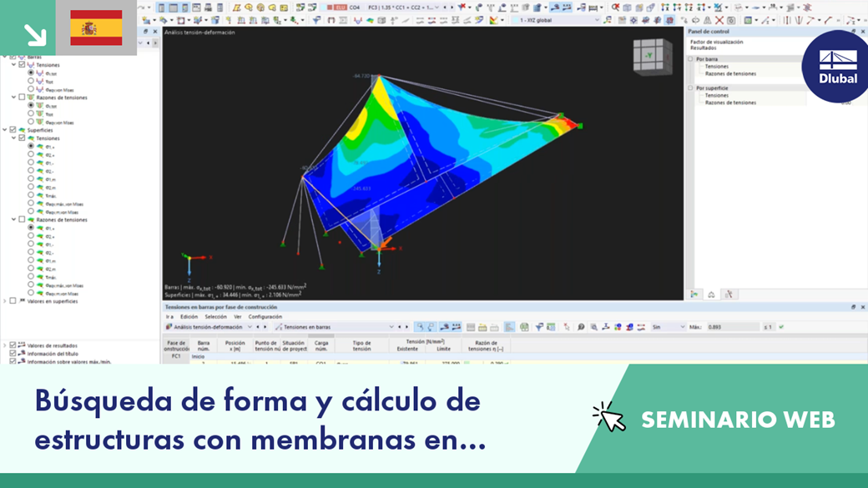Open the second tab icon at Panel de control bottom
Image resolution: width=868 pixels, height=488 pixels.
pos(711,294)
